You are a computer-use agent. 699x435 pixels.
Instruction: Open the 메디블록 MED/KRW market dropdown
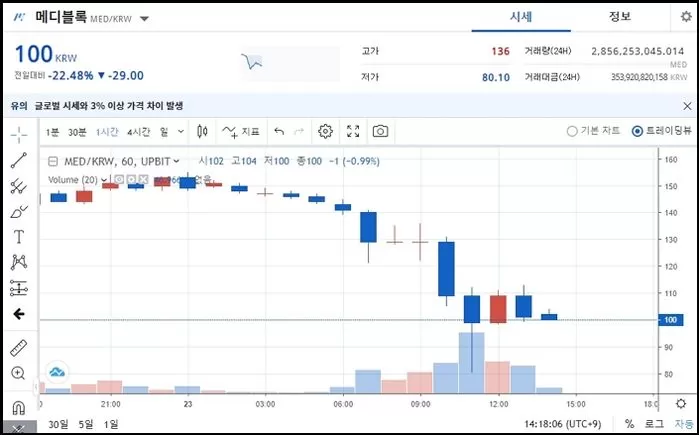(x=144, y=19)
